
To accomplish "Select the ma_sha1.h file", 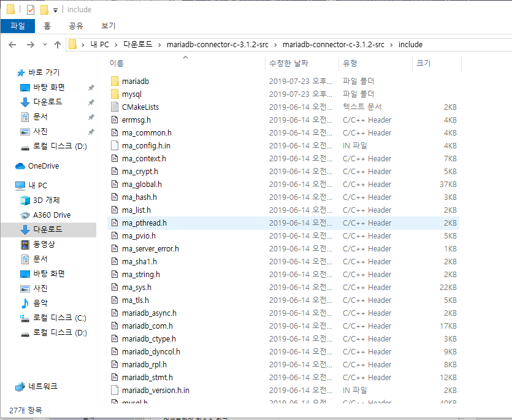I will point(139,262).
